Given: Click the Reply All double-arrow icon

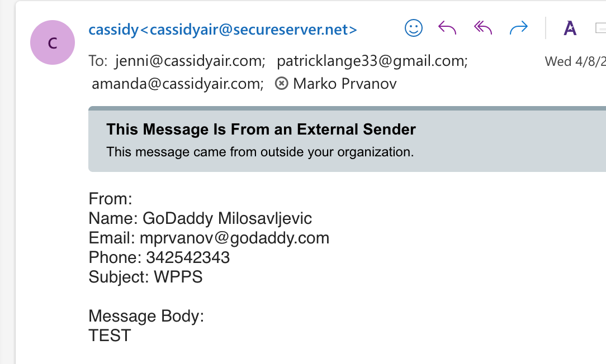Looking at the screenshot, I should click(482, 28).
